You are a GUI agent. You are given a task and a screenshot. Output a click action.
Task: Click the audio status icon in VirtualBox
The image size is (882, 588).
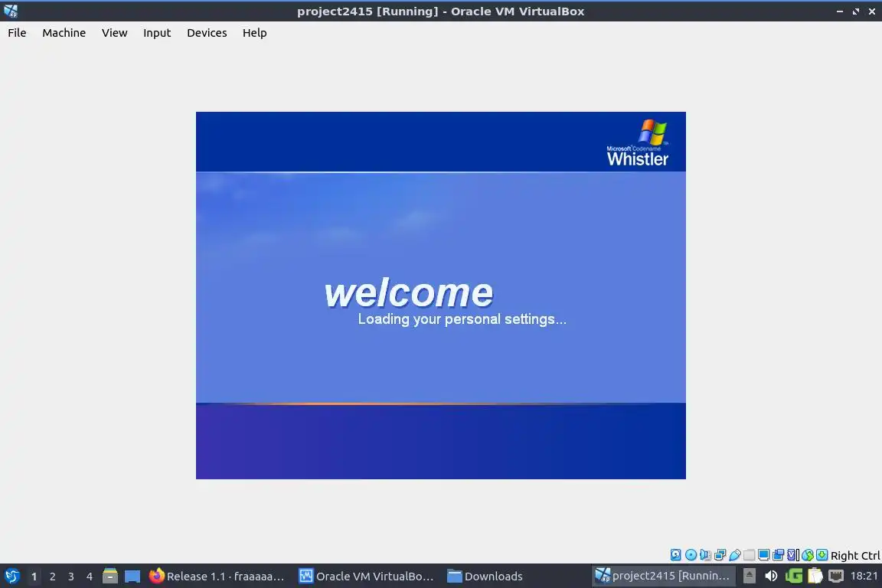coord(705,555)
